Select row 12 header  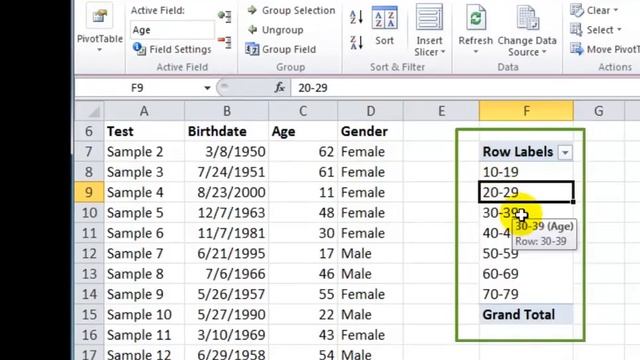point(89,253)
